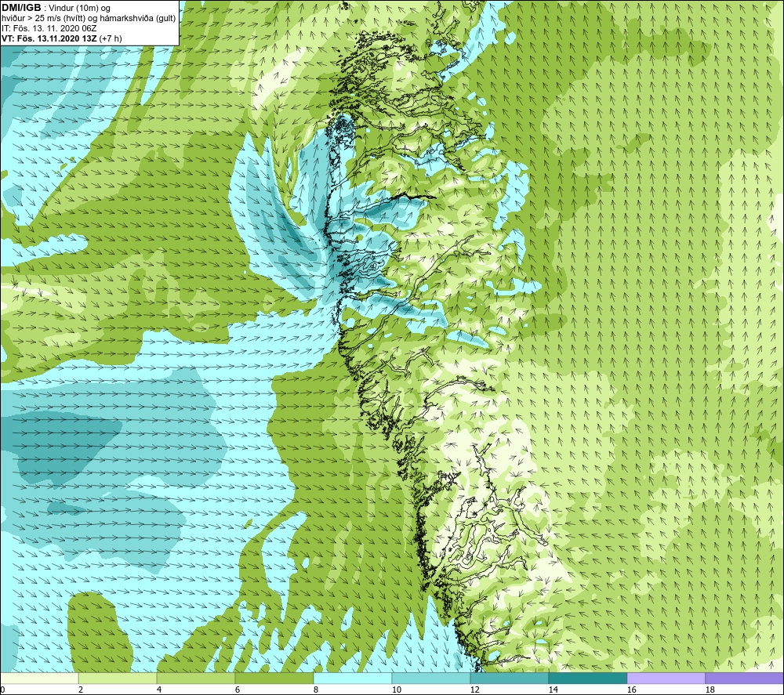The width and height of the screenshot is (784, 695).
Task: Click the legend swatch above 18 m/s
Action: pyautogui.click(x=744, y=679)
